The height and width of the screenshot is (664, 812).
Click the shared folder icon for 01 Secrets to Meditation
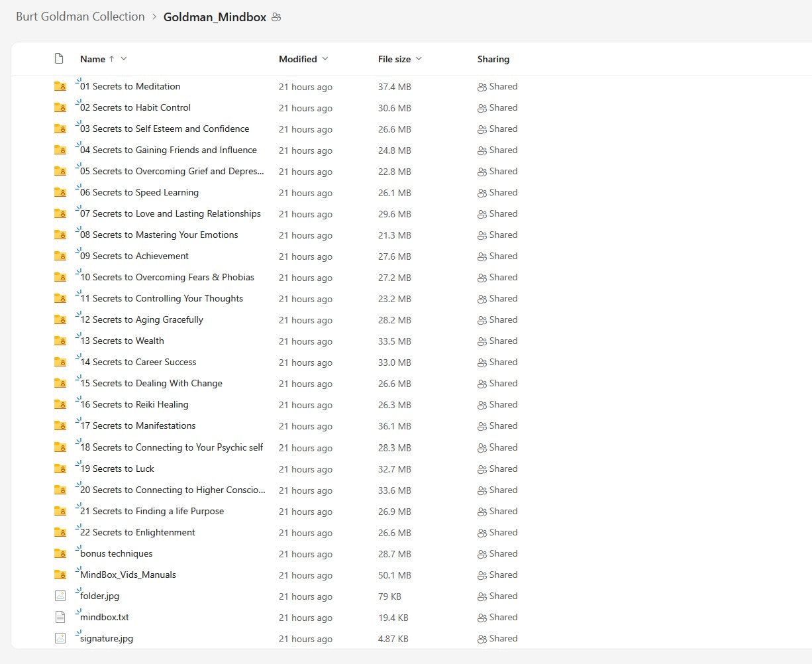click(x=60, y=86)
